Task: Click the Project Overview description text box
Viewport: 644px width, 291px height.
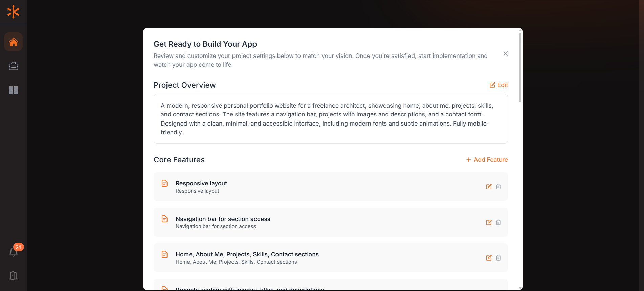Action: (x=330, y=119)
